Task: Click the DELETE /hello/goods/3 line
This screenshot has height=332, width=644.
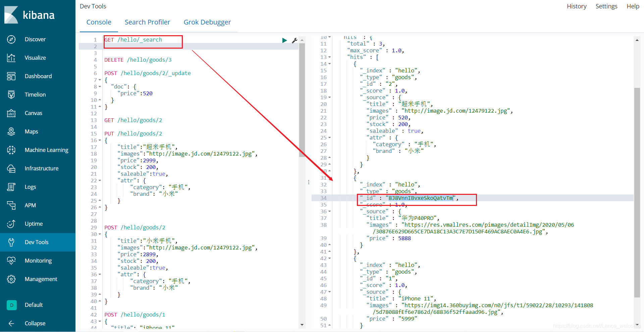Action: [138, 60]
